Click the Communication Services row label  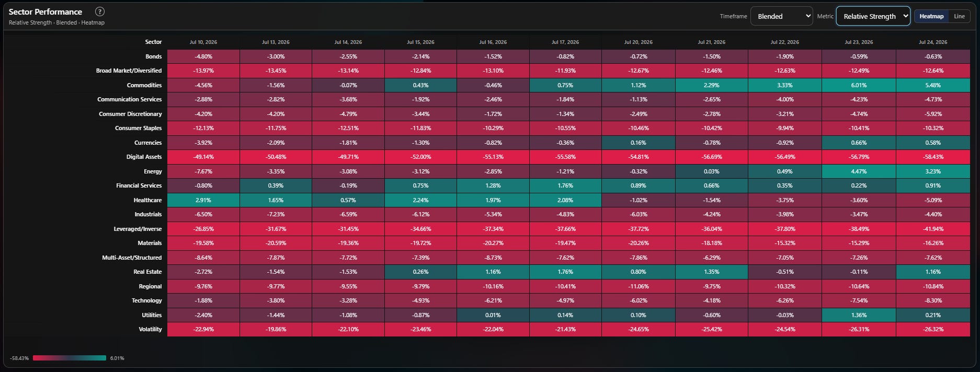[129, 99]
